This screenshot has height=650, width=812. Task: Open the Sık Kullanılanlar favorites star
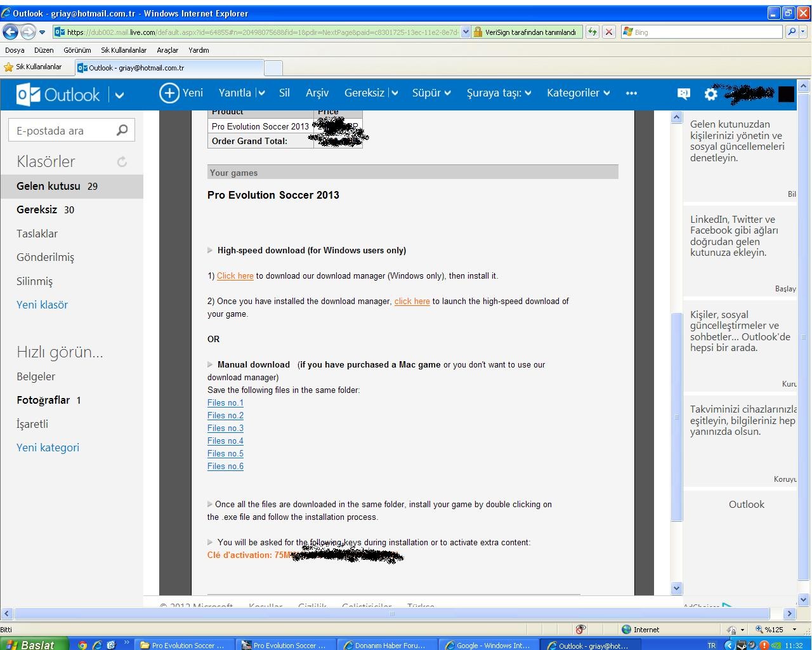[x=8, y=67]
